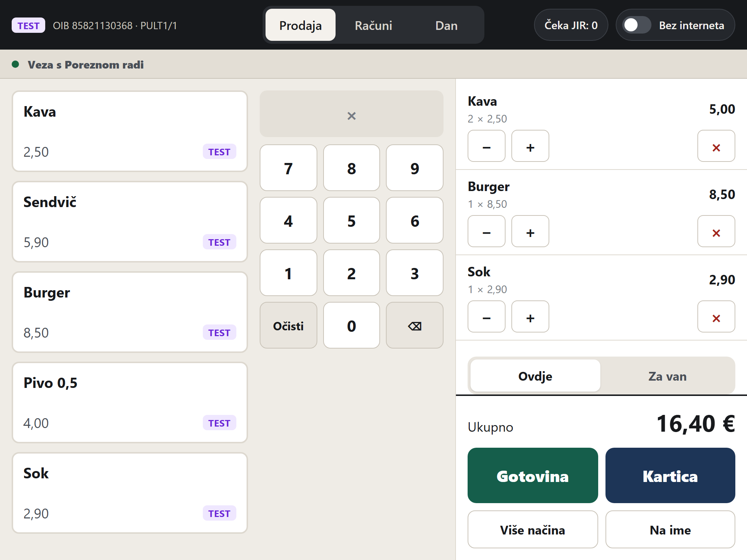Add Sendvič product to order
Viewport: 747px width, 560px height.
(130, 222)
